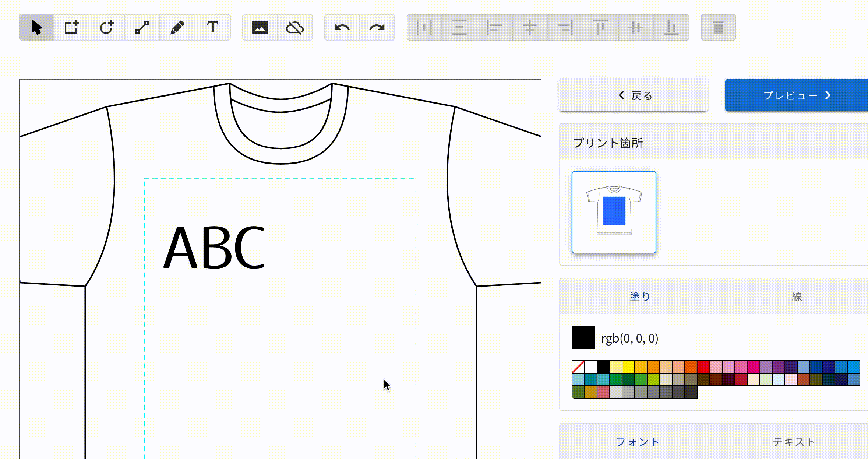Click the align-left icon
The height and width of the screenshot is (459, 868).
[x=494, y=27]
